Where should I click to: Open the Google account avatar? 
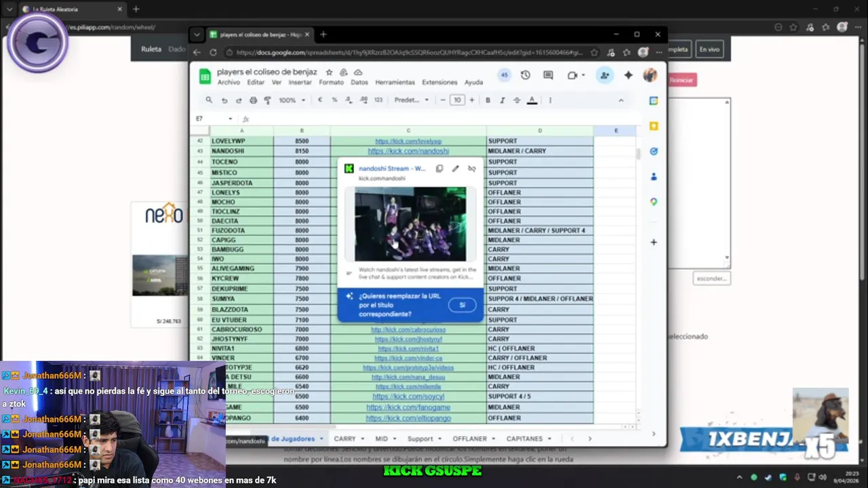point(650,75)
